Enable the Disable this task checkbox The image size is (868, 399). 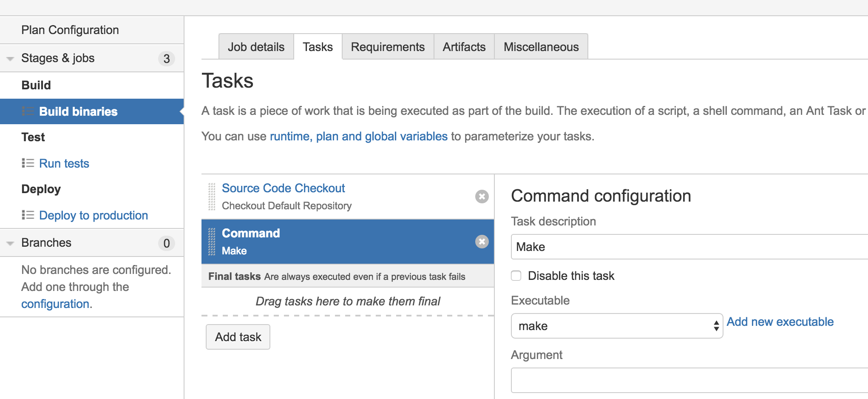[516, 276]
